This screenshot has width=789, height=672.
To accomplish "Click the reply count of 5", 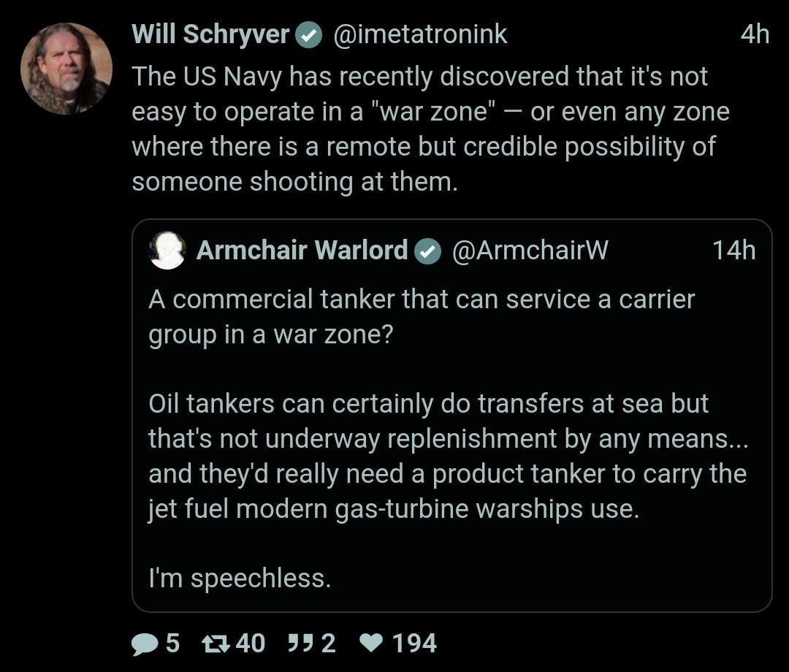I will pyautogui.click(x=172, y=643).
